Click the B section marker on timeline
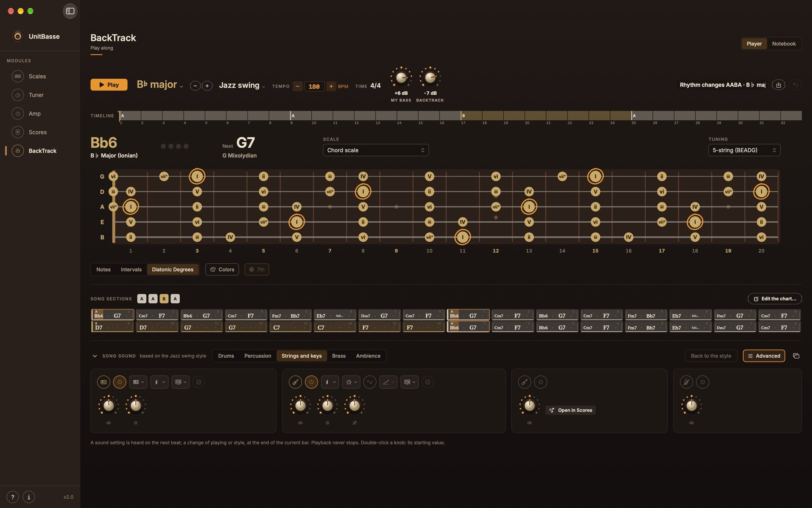The width and height of the screenshot is (812, 508). tap(464, 116)
